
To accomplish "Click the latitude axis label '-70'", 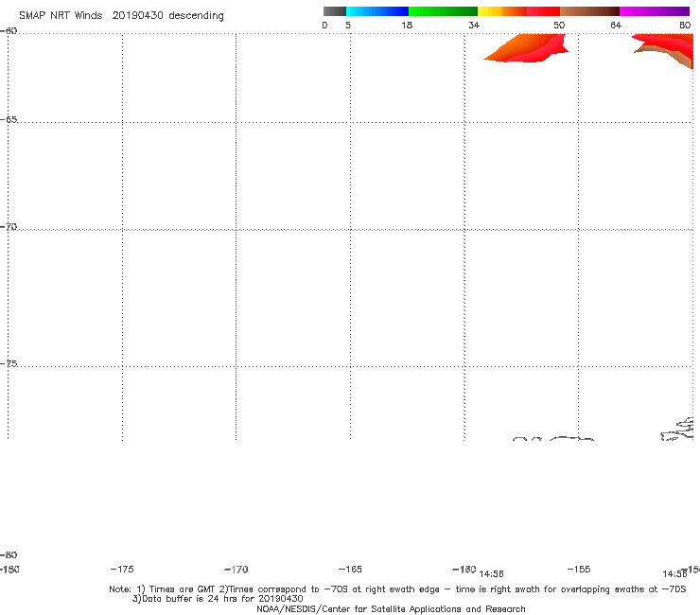I will point(9,227).
